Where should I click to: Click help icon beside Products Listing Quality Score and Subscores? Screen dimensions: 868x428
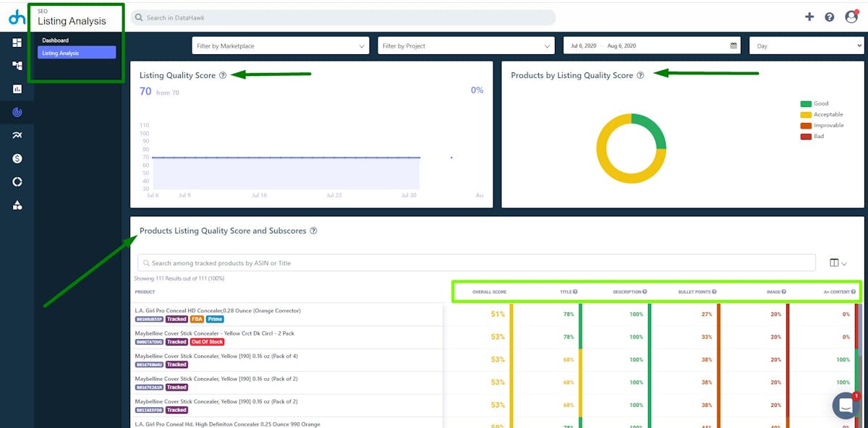pyautogui.click(x=313, y=231)
